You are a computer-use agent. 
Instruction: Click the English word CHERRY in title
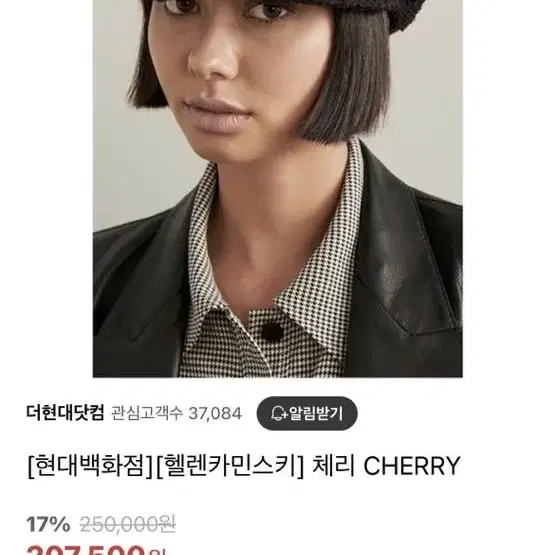coord(412,466)
